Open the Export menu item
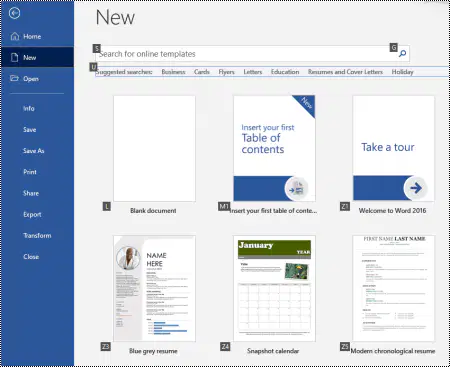Screen dimensions: 450x367 point(32,214)
